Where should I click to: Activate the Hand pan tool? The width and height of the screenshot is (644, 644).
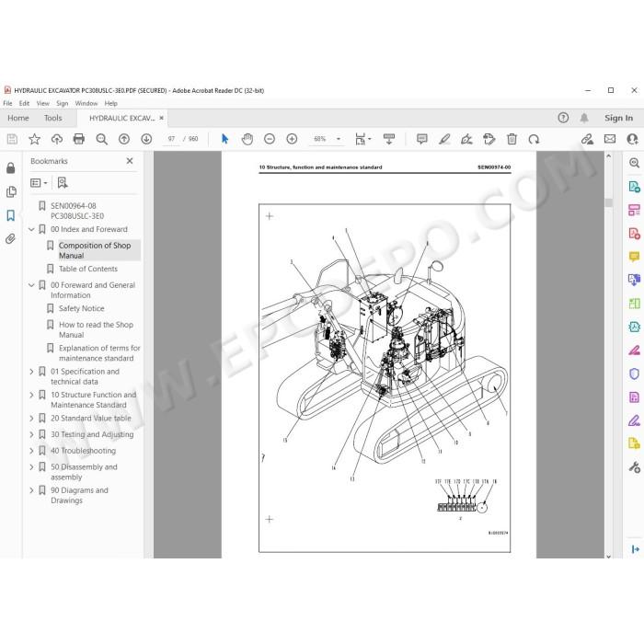[247, 139]
